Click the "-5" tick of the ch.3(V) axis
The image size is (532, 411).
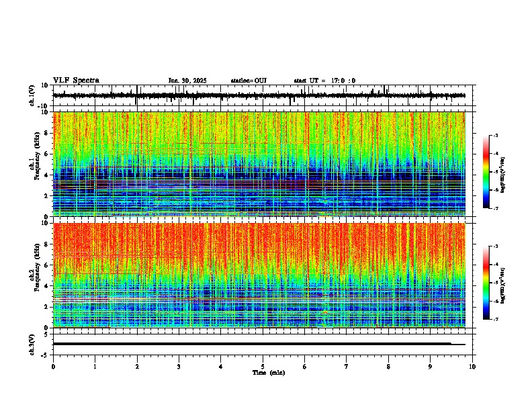[45, 355]
